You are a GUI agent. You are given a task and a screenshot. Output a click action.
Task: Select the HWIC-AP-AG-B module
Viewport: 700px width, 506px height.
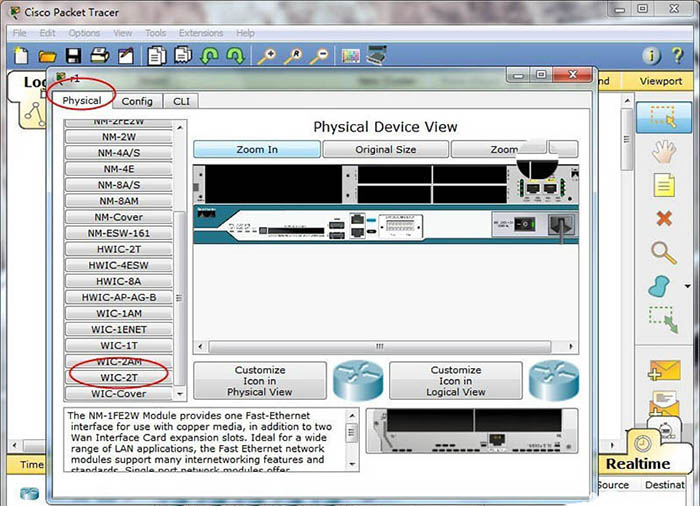pyautogui.click(x=119, y=297)
